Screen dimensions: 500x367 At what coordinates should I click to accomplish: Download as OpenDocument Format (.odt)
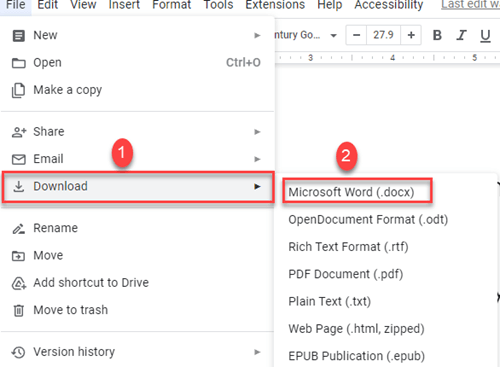pos(368,220)
